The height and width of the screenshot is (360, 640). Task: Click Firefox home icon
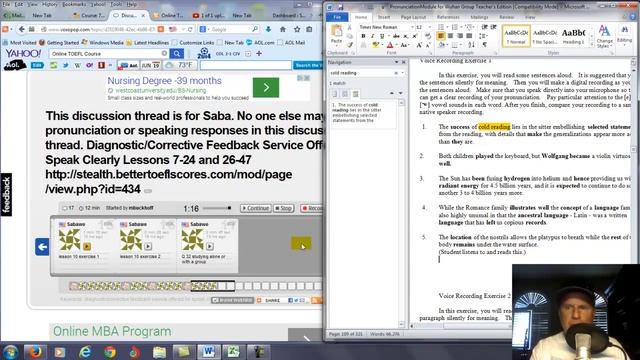(x=282, y=29)
